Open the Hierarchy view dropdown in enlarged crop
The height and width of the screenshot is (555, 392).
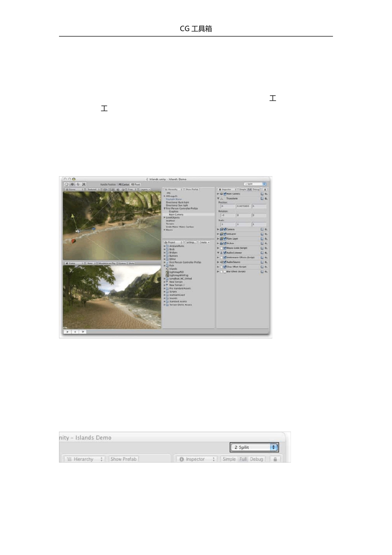(84, 459)
